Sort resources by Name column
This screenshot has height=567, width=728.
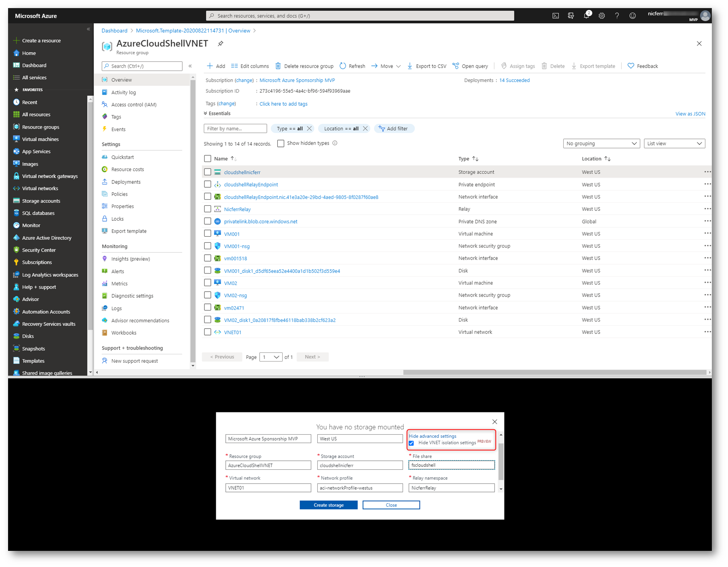tap(225, 158)
